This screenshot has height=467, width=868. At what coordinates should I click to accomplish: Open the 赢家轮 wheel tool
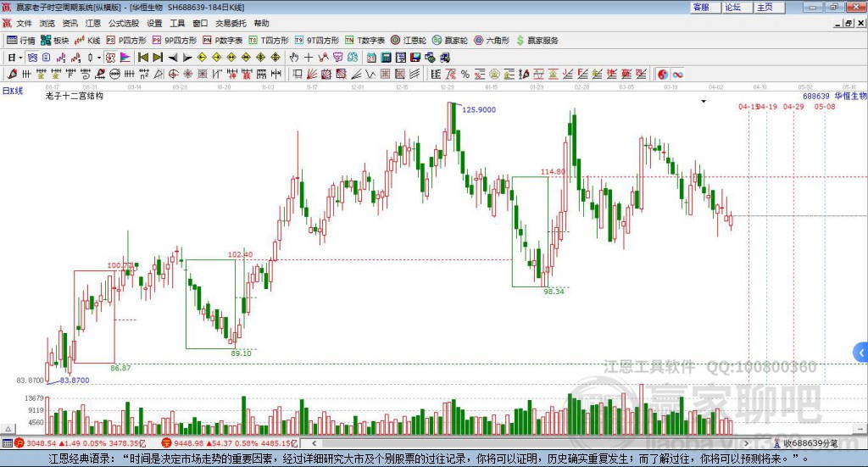(450, 41)
